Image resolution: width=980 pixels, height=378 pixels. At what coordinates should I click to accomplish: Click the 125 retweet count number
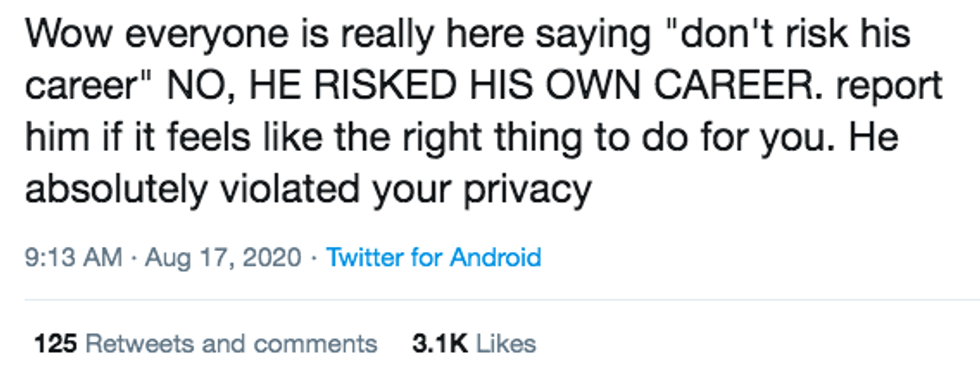56,343
